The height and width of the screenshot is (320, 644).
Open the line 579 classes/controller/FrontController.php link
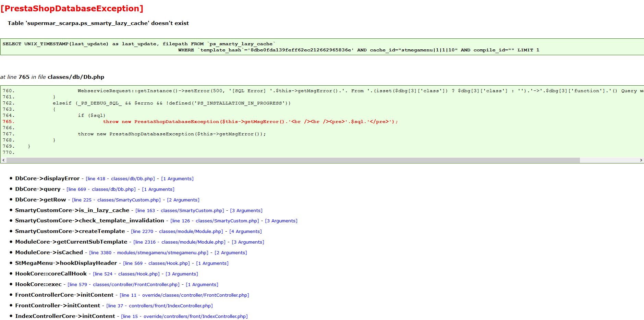coord(123,285)
